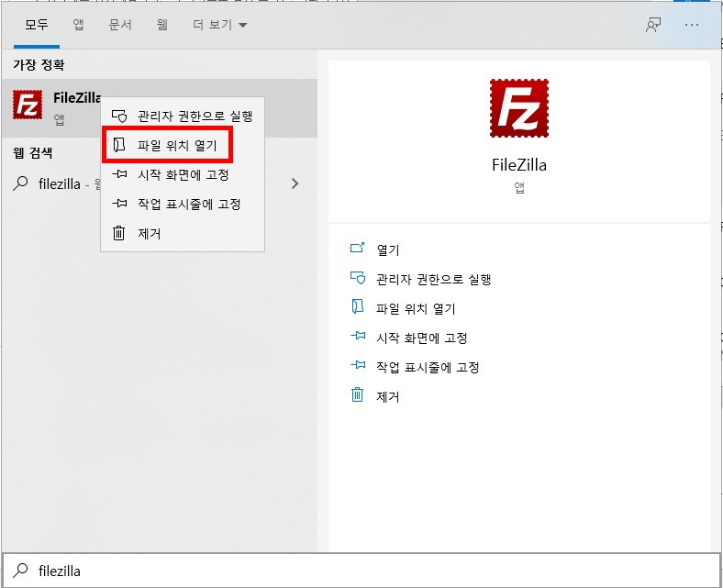Click shield icon in context menu
Screen dimensions: 723x588
[x=119, y=116]
